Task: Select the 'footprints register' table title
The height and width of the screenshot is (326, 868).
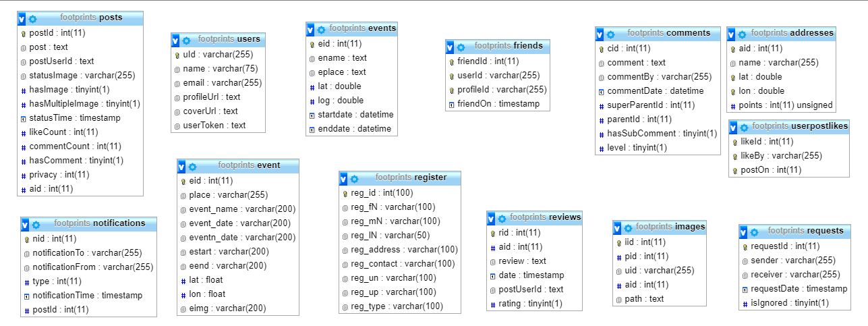Action: pos(411,178)
